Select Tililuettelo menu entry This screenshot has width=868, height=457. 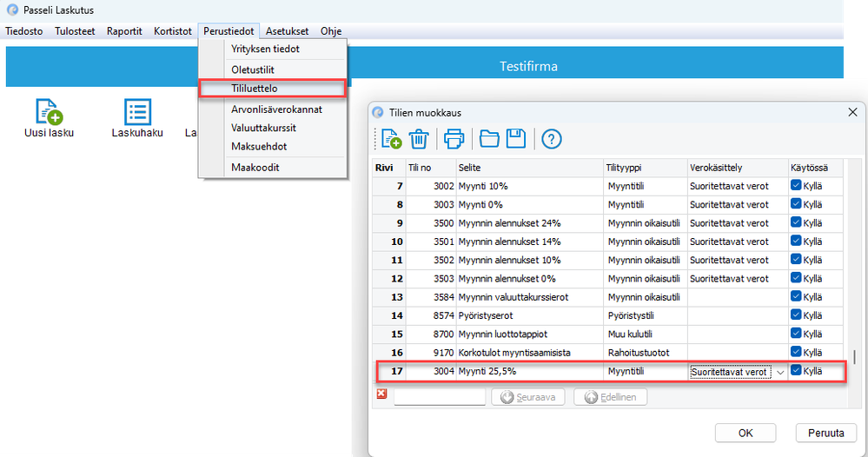pos(272,89)
